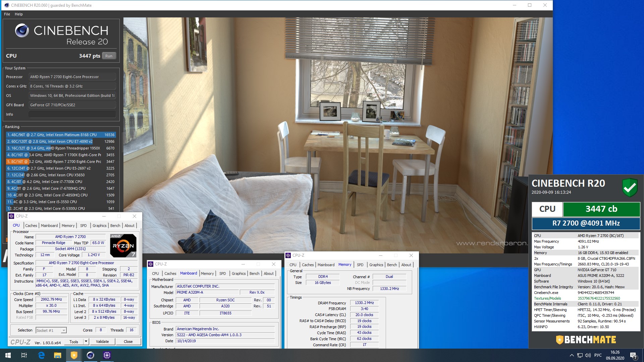
Task: Open CPU tab in middle CPU-Z window
Action: [x=155, y=274]
